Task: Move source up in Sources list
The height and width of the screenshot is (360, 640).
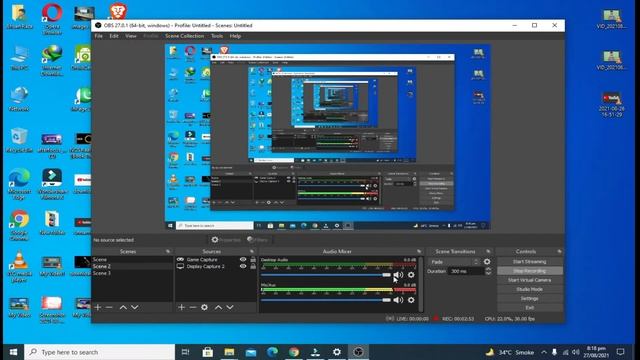Action: pos(218,307)
